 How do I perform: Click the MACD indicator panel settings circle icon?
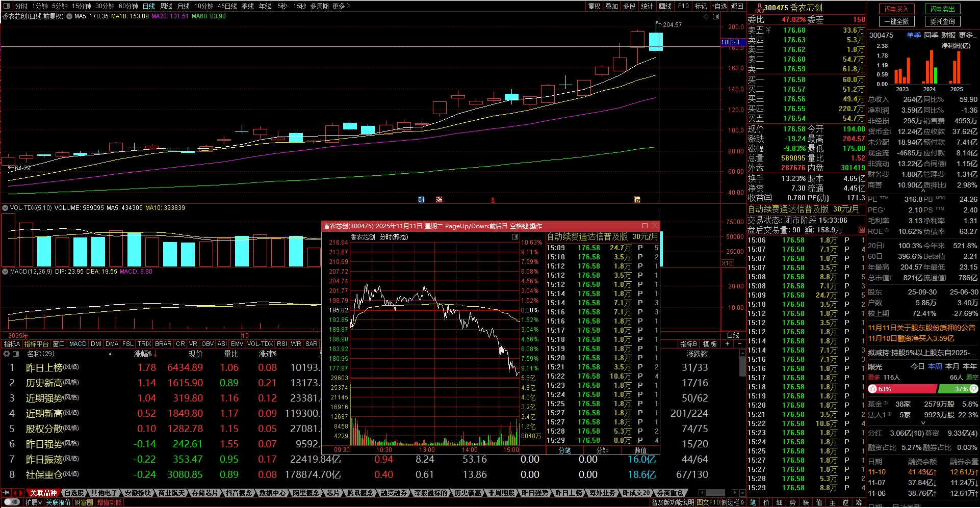5,272
